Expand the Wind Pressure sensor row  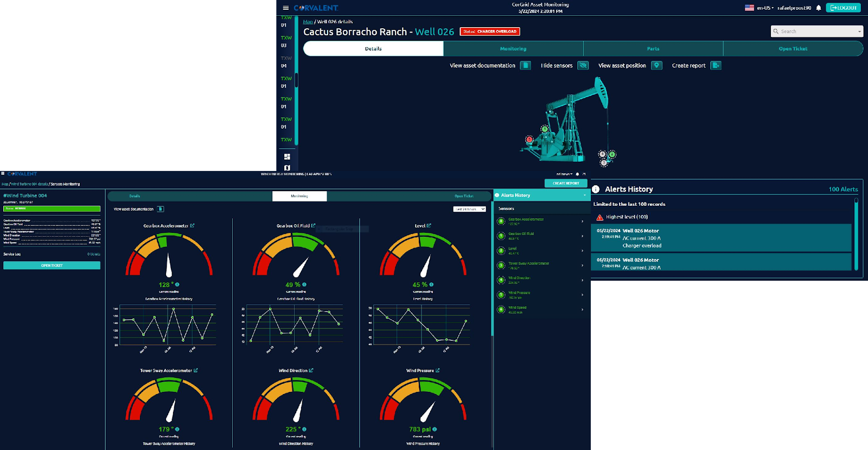tap(582, 295)
